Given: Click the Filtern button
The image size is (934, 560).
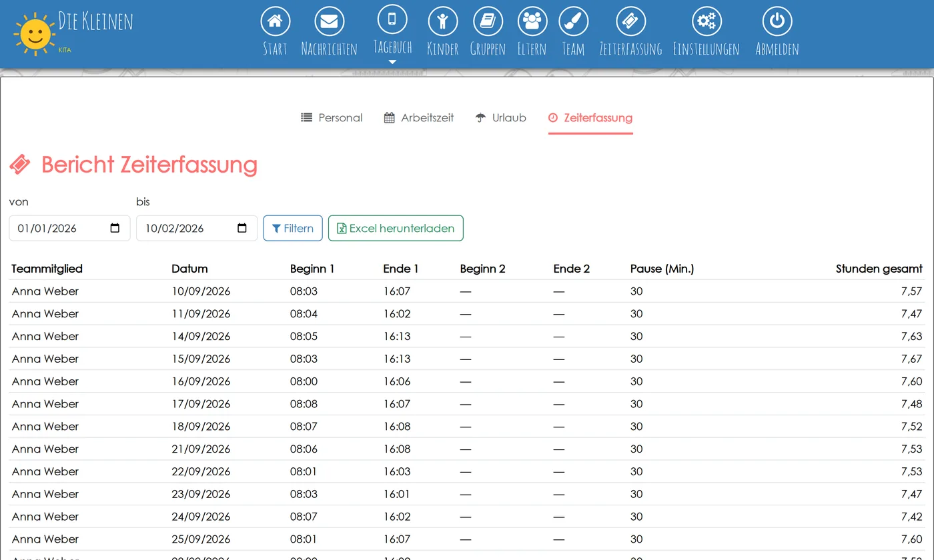Looking at the screenshot, I should tap(293, 228).
